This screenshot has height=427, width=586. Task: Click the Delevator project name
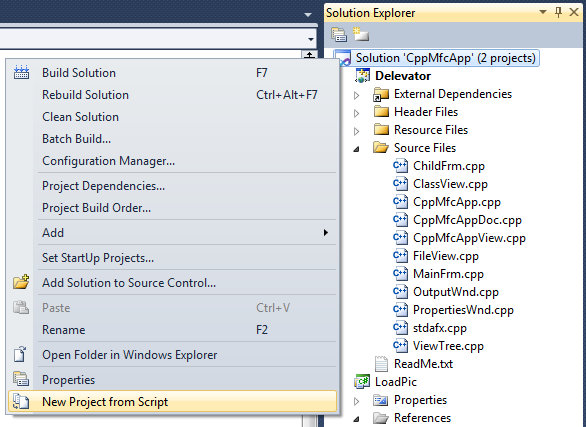coord(403,76)
